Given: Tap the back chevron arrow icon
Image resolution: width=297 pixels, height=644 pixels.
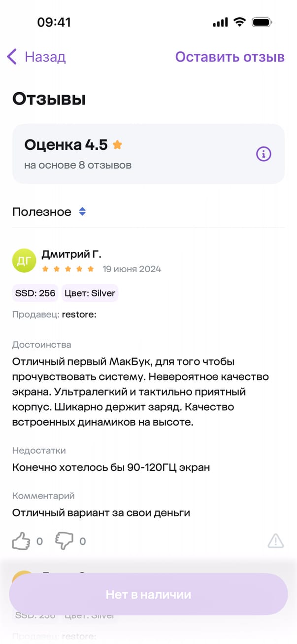Looking at the screenshot, I should tap(12, 57).
